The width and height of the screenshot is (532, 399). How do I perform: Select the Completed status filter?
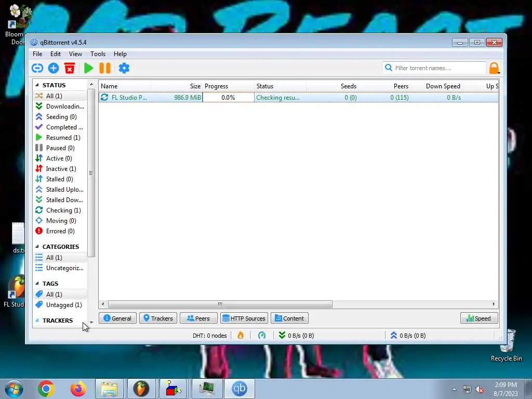pyautogui.click(x=60, y=127)
